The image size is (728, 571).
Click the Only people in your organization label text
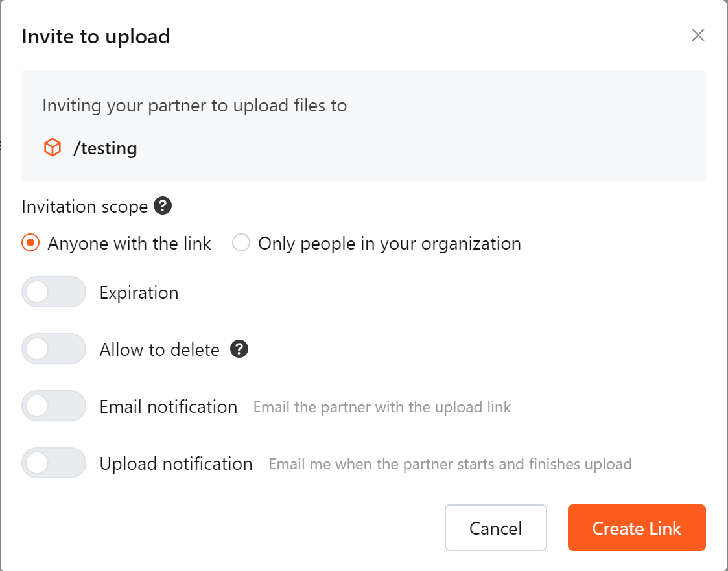(x=390, y=243)
